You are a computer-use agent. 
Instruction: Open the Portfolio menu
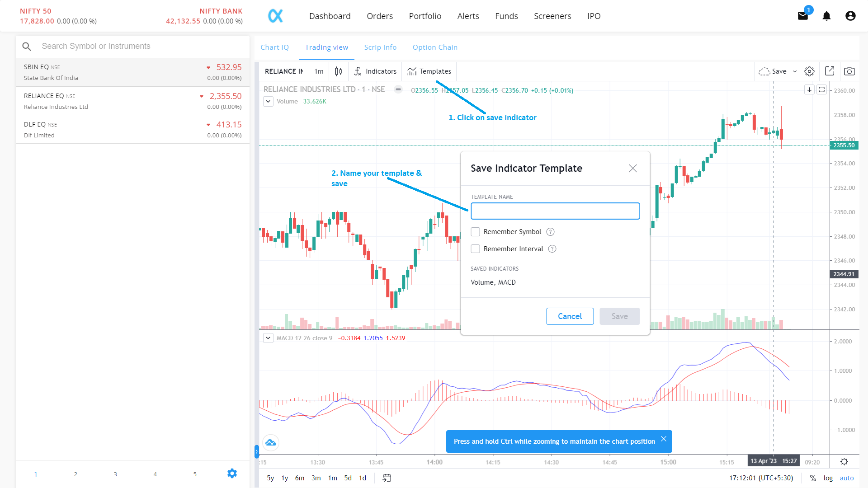(x=425, y=16)
